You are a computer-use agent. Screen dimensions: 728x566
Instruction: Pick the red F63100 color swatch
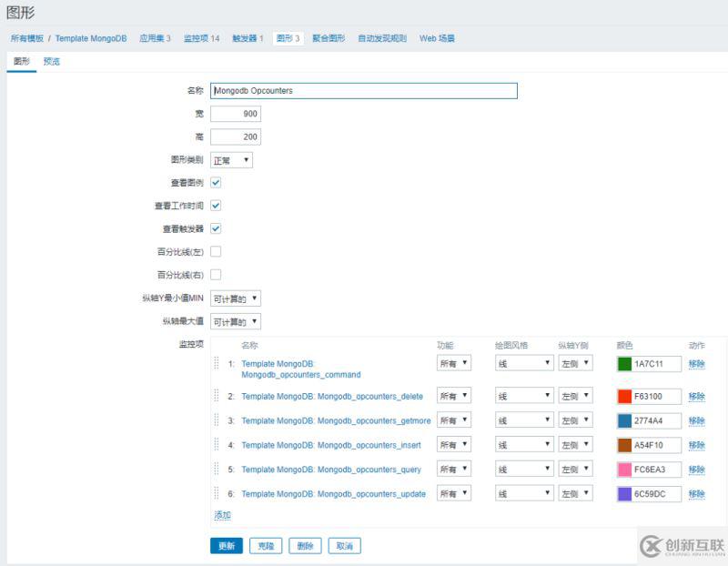tap(624, 396)
